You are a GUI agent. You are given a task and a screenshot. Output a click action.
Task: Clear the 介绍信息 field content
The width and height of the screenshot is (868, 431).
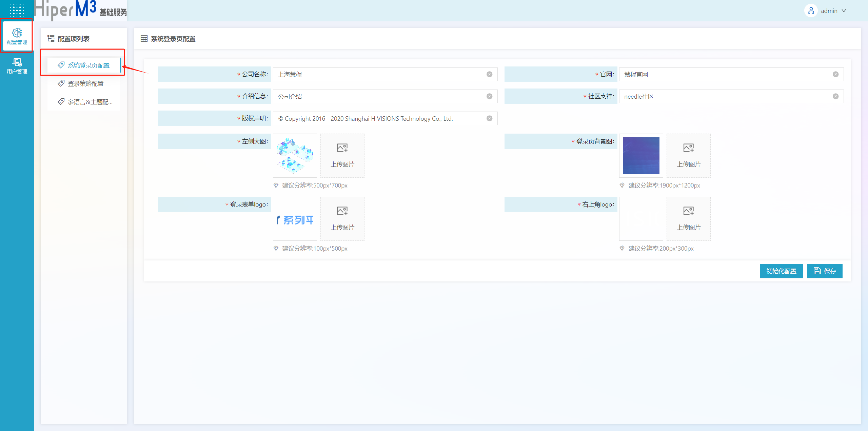click(489, 96)
